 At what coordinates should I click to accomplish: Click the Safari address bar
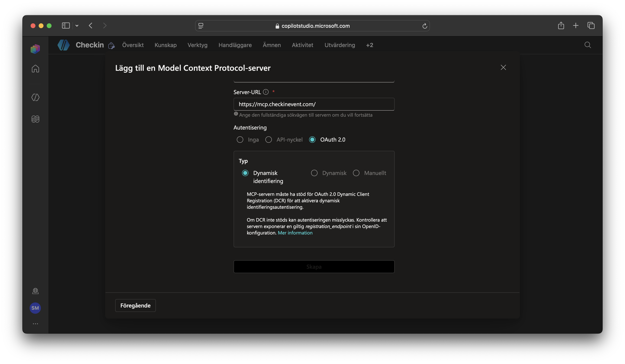312,26
